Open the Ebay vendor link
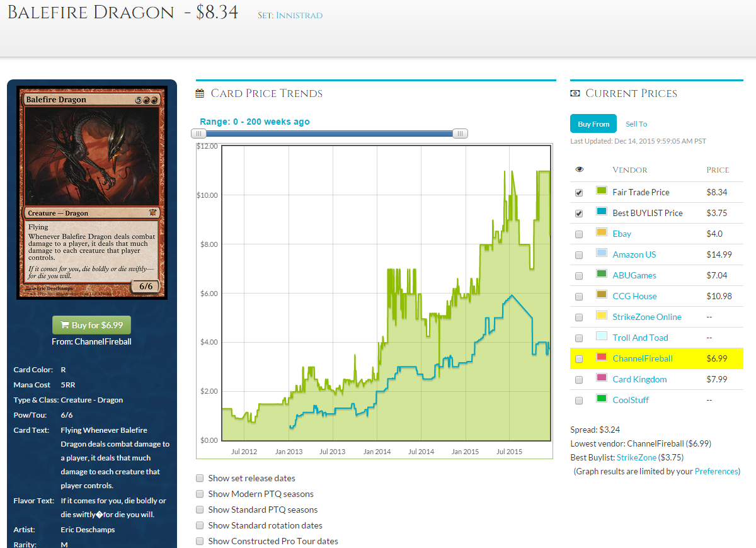756x548 pixels. click(x=622, y=234)
